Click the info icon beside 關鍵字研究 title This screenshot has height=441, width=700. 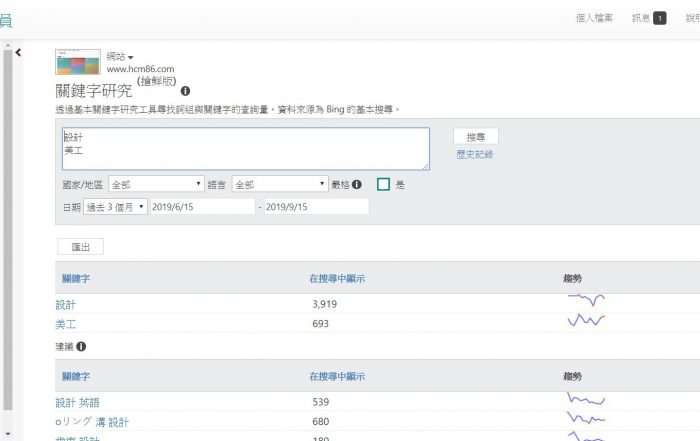point(185,91)
